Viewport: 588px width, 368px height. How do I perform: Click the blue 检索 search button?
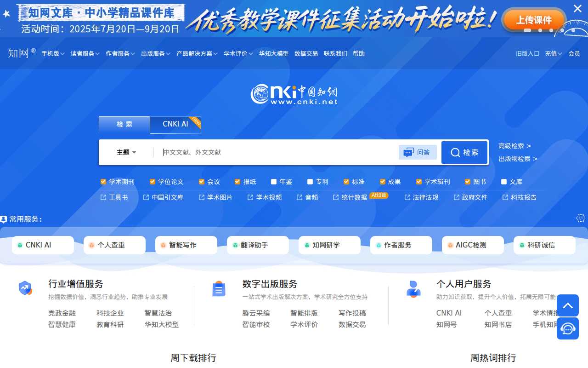(x=464, y=152)
